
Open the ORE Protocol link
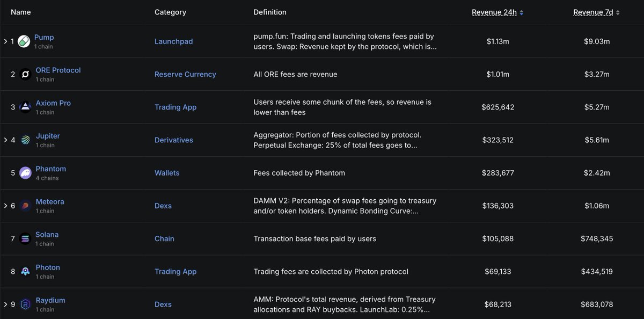[x=58, y=70]
